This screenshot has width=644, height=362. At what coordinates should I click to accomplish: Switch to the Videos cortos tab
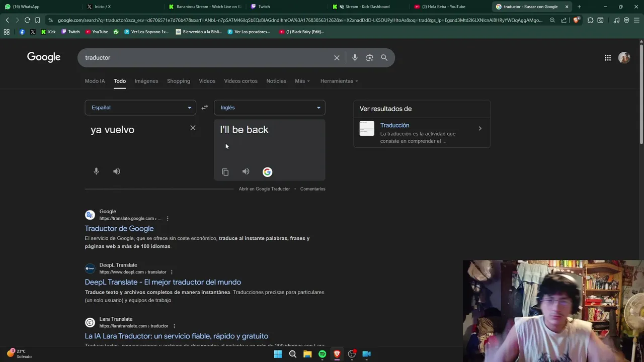coord(240,81)
